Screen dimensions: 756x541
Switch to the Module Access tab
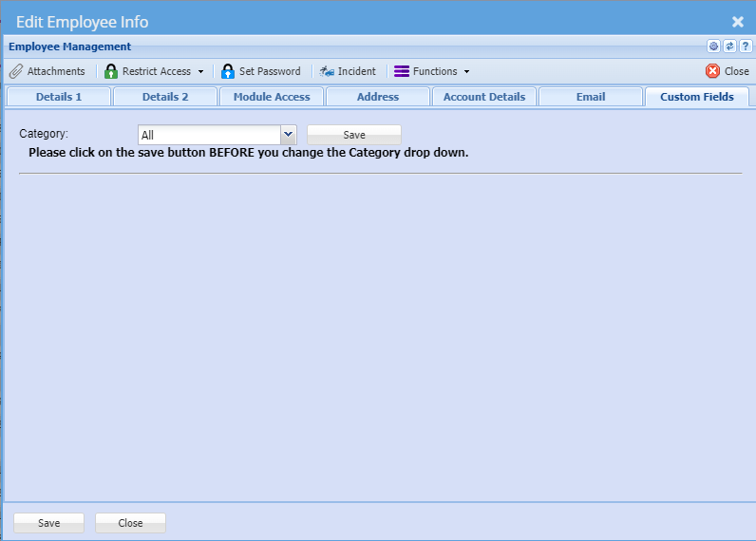coord(272,97)
